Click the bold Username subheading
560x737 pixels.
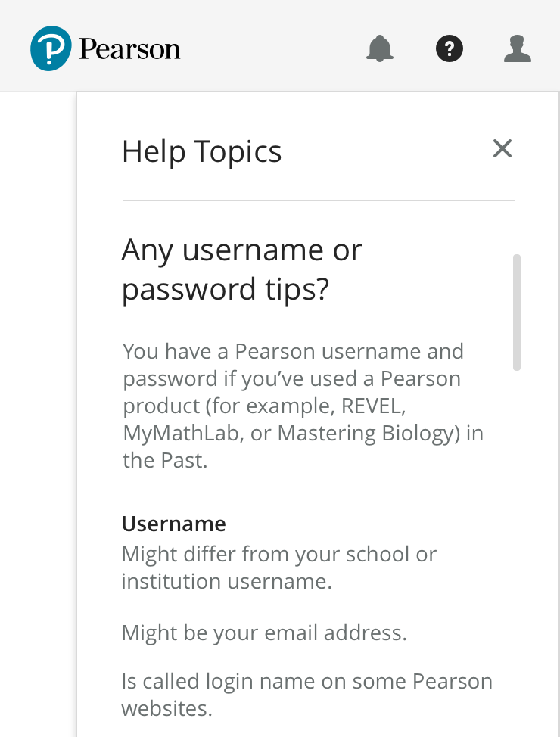click(x=174, y=524)
